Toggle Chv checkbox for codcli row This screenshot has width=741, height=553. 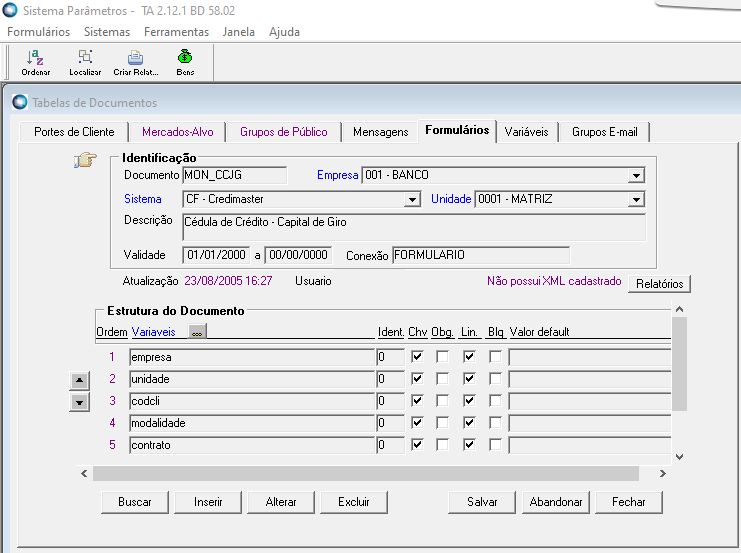[x=417, y=401]
